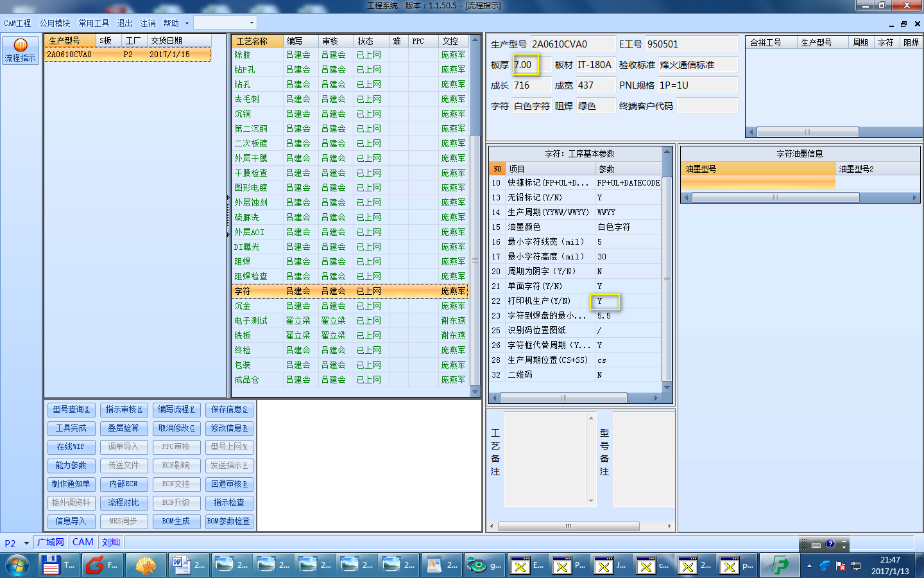Viewport: 924px width, 578px height.
Task: Click into the 板厚 field showing 7.00
Action: pos(533,65)
